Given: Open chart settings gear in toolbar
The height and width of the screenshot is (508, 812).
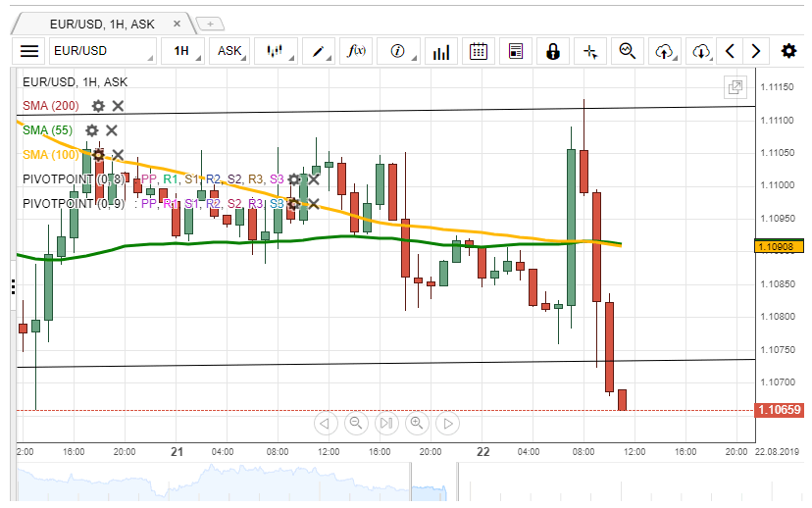Looking at the screenshot, I should (788, 51).
